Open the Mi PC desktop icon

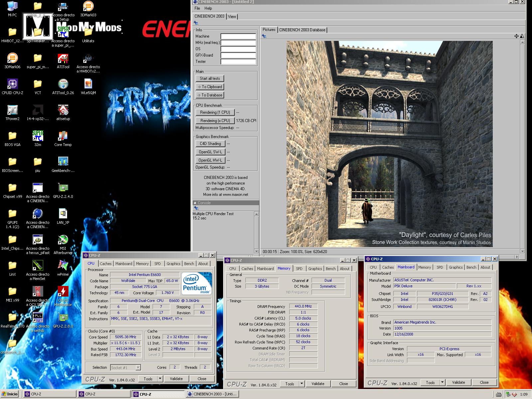(x=12, y=9)
